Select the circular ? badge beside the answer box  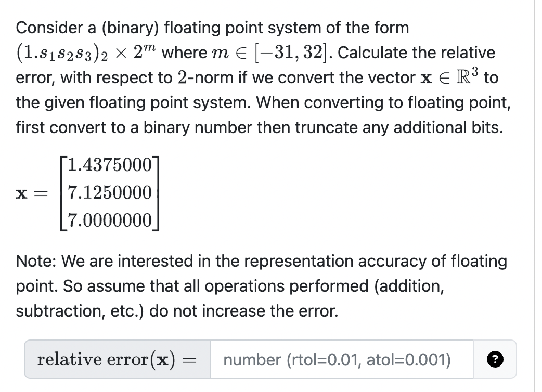496,359
